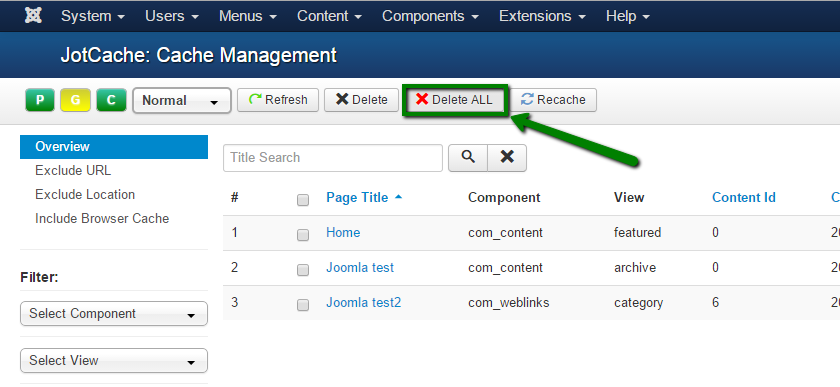Click the magnifier search button

click(468, 158)
